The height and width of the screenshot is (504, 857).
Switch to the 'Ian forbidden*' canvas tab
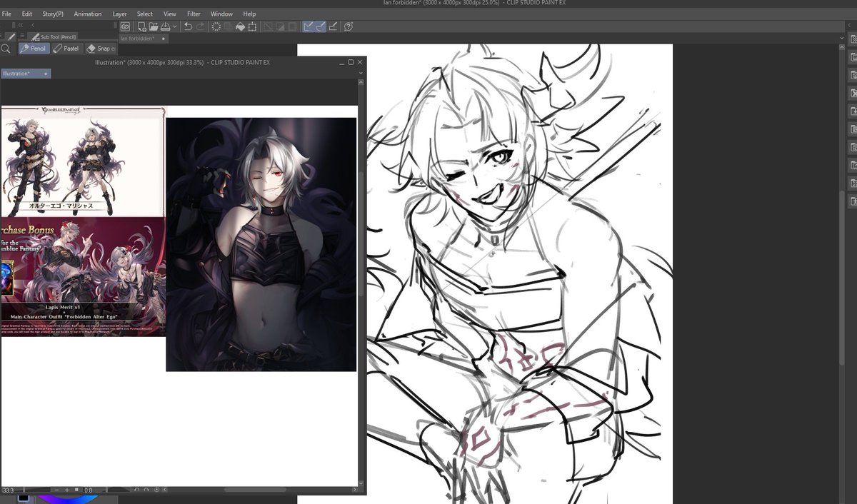[x=143, y=39]
